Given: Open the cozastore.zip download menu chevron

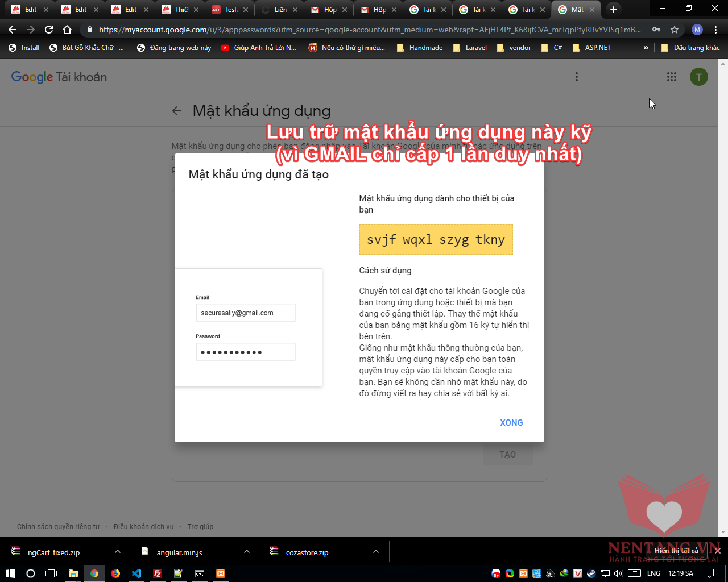Looking at the screenshot, I should [x=375, y=552].
